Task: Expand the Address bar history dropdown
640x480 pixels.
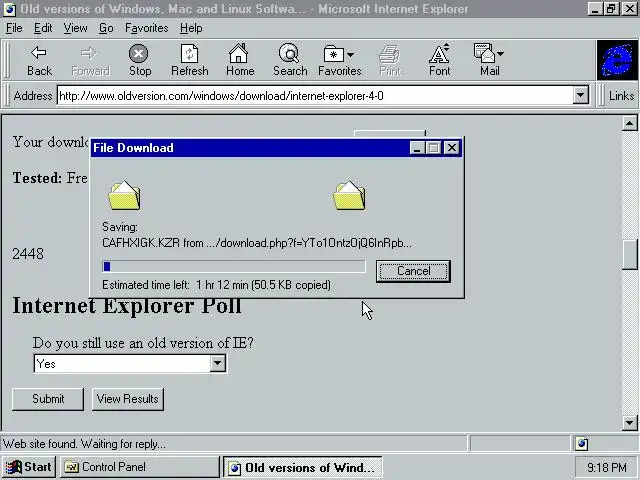Action: click(x=580, y=96)
